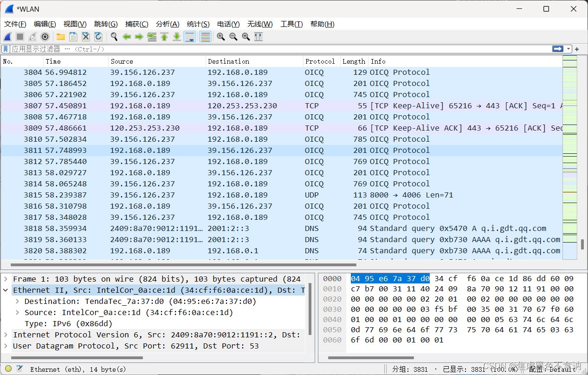Image resolution: width=588 pixels, height=375 pixels.
Task: Open capture file properties pencil icon
Action: (x=19, y=369)
